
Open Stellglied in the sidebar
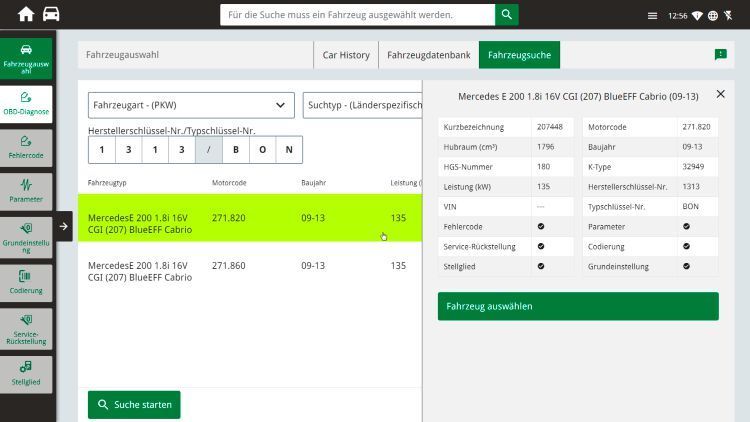click(x=26, y=375)
